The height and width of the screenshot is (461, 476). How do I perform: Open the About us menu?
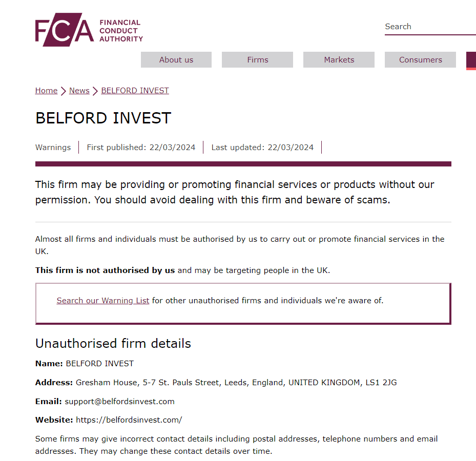pos(176,60)
